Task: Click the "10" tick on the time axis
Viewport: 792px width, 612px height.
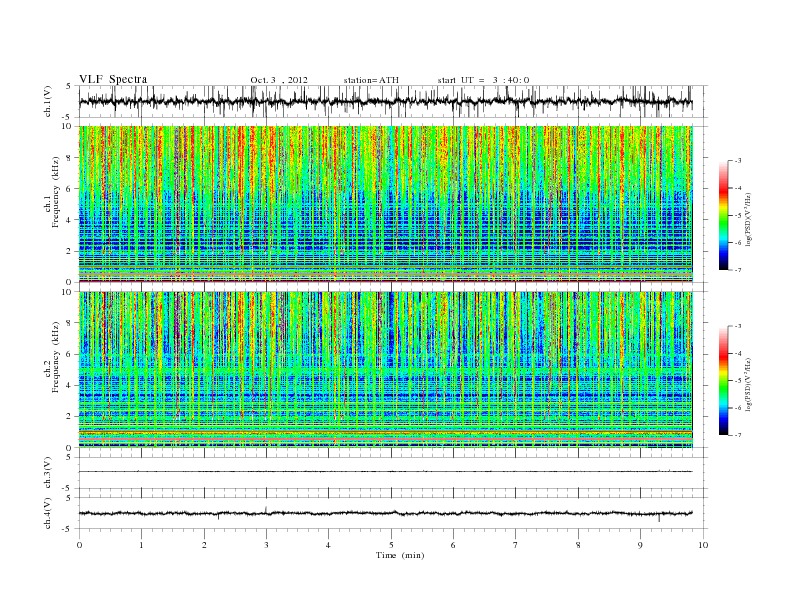Action: (703, 545)
